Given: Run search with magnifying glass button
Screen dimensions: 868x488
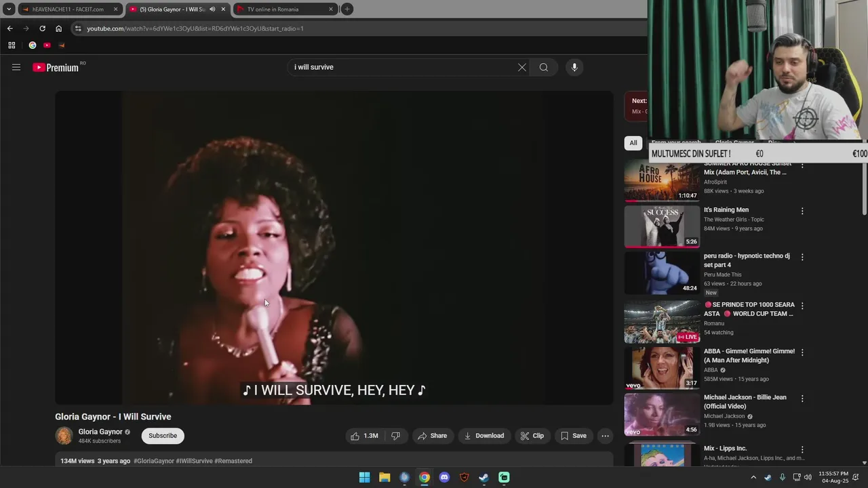Looking at the screenshot, I should [543, 67].
